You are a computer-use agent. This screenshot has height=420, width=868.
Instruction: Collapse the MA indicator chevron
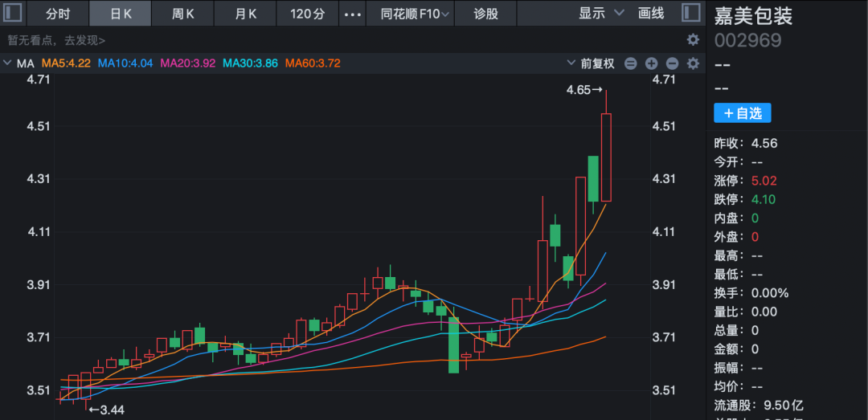pos(7,63)
